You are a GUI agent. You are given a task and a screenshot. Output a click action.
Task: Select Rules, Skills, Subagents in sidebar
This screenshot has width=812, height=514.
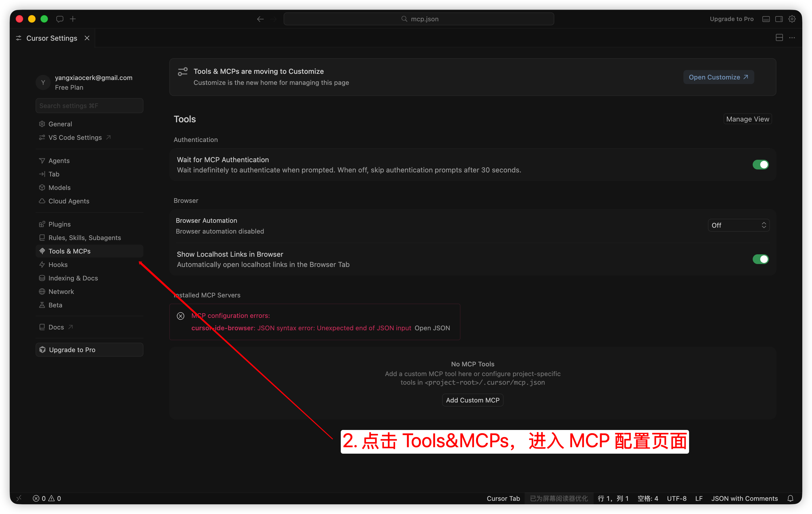[x=89, y=238]
